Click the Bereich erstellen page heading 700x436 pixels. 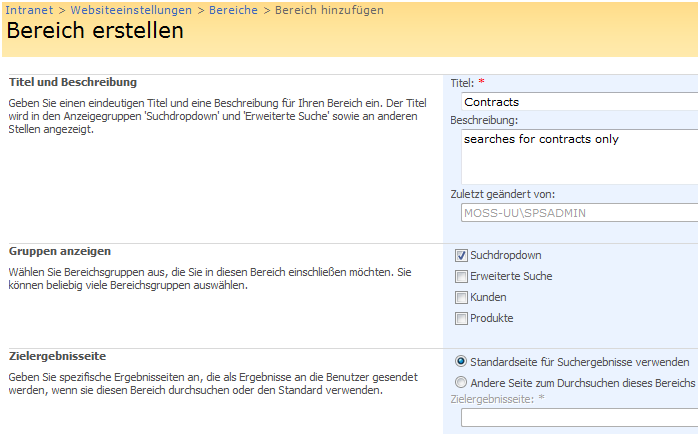95,30
